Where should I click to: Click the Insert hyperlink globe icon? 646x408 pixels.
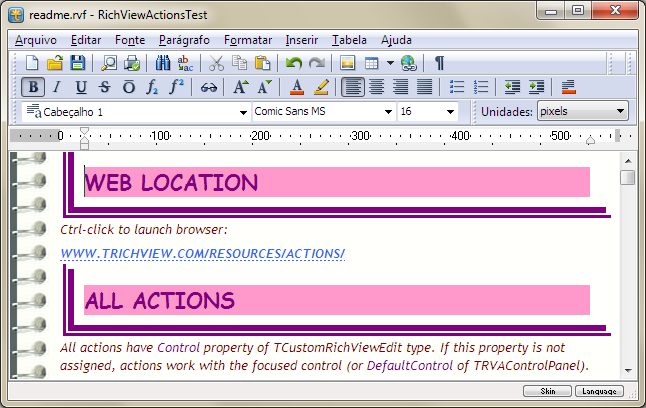(408, 63)
